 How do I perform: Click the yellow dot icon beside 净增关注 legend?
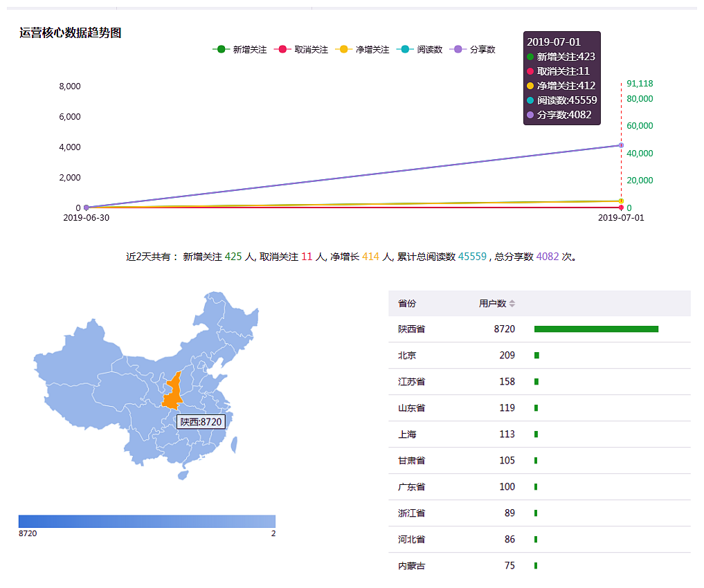[x=344, y=49]
